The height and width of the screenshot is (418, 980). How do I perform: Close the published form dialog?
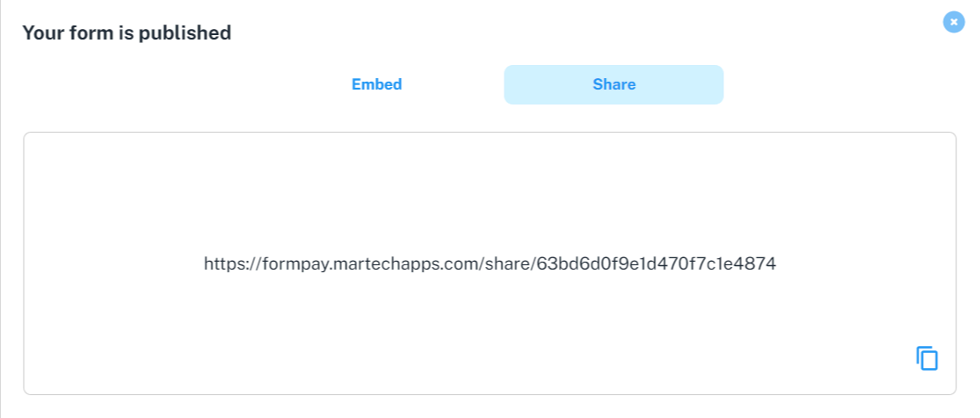click(x=954, y=22)
